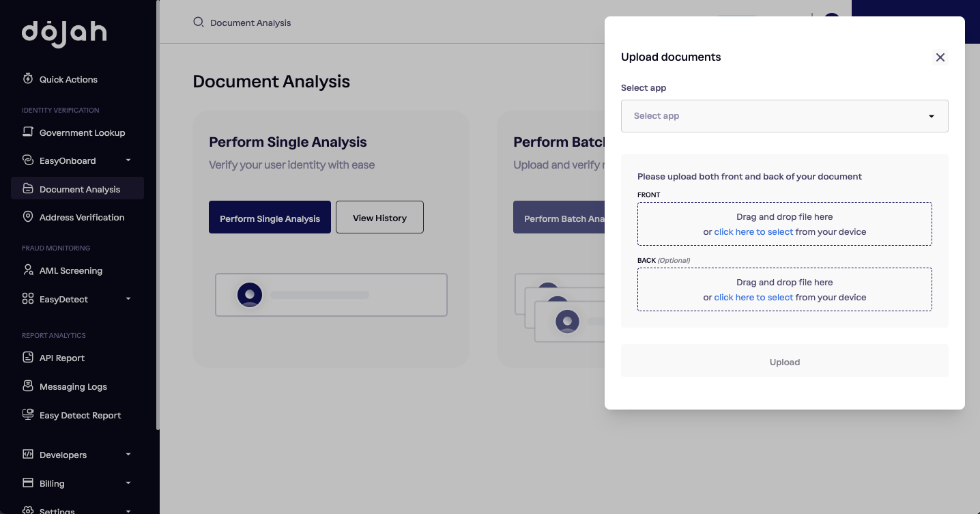The image size is (980, 514).
Task: Open Document Analysis in the sidebar
Action: pyautogui.click(x=77, y=188)
